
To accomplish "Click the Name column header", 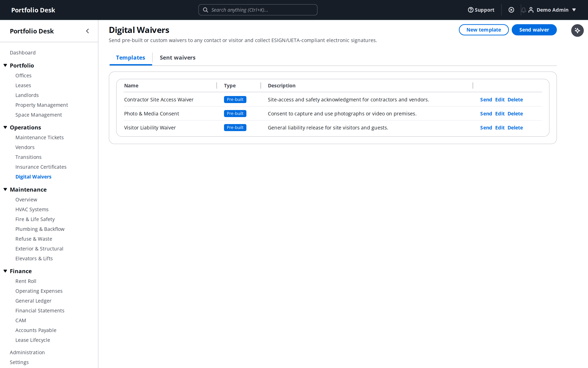I will click(131, 86).
